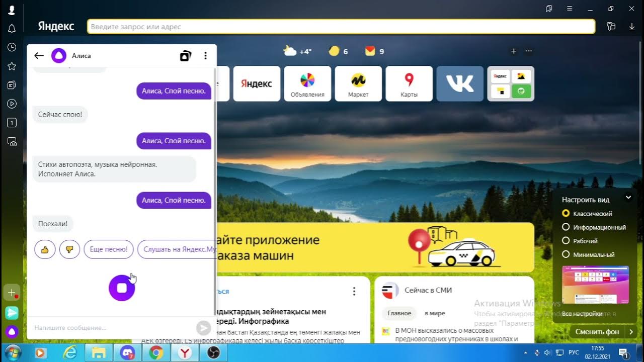
Task: Open bookmarks star icon in the sidebar
Action: (12, 66)
